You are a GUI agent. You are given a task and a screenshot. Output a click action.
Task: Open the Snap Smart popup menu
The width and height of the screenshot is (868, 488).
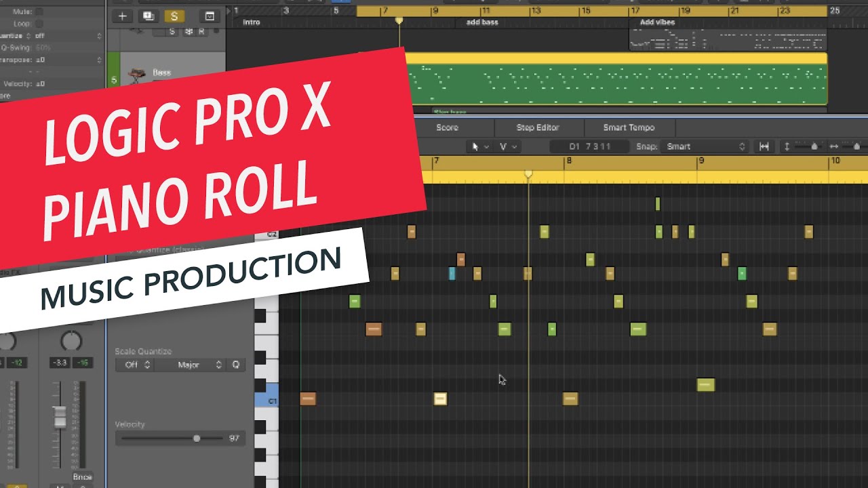[705, 146]
